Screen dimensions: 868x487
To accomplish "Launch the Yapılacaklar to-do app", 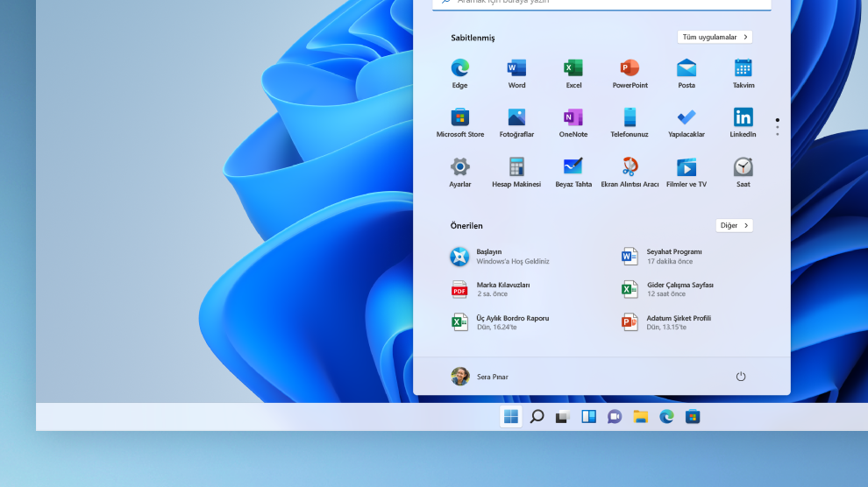I will [687, 123].
